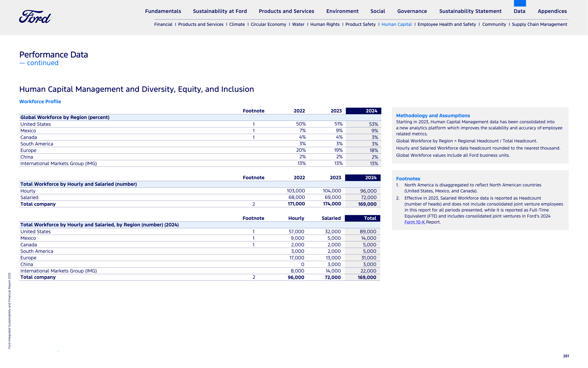Go to Products and Services main section
Viewport: 588px width, 368px height.
tap(286, 11)
